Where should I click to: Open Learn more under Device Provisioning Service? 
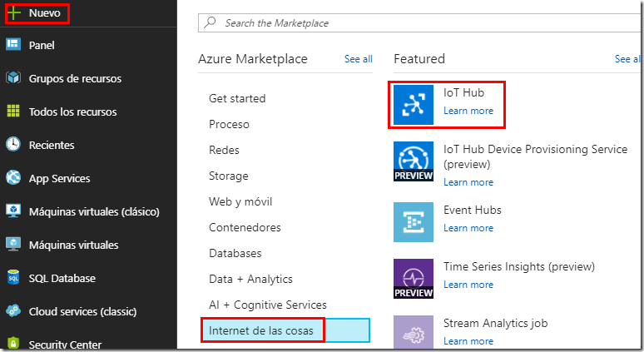coord(468,182)
